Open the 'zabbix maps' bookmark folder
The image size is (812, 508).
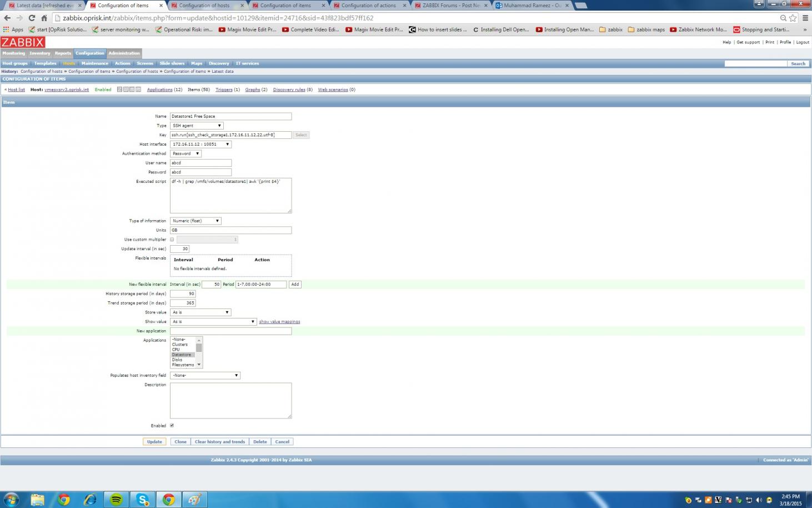[646, 29]
